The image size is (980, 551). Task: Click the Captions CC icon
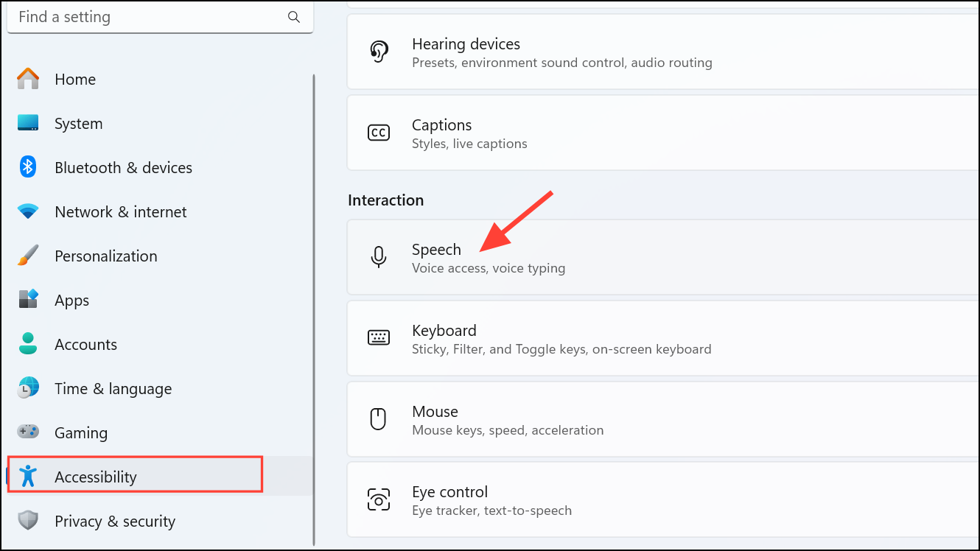click(x=379, y=133)
